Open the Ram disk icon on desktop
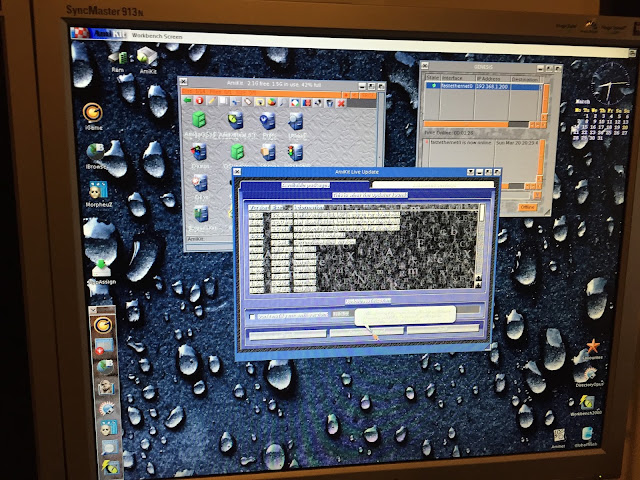640x480 pixels. point(118,61)
